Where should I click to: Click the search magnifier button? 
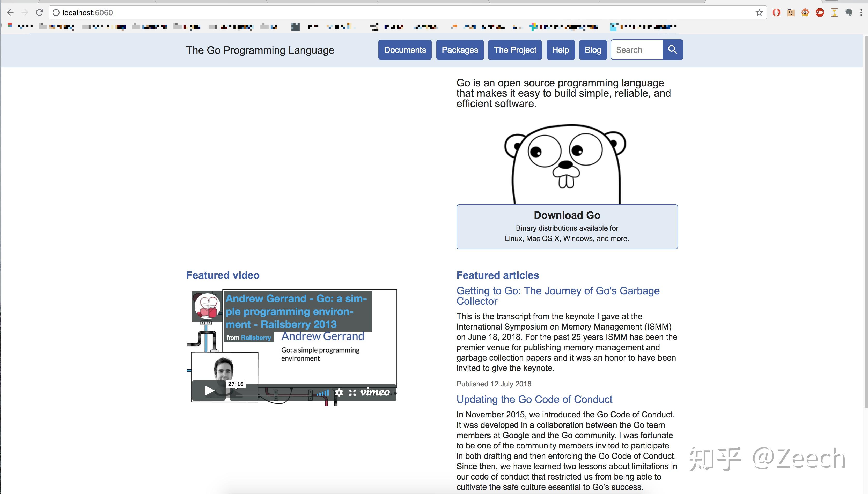[672, 50]
